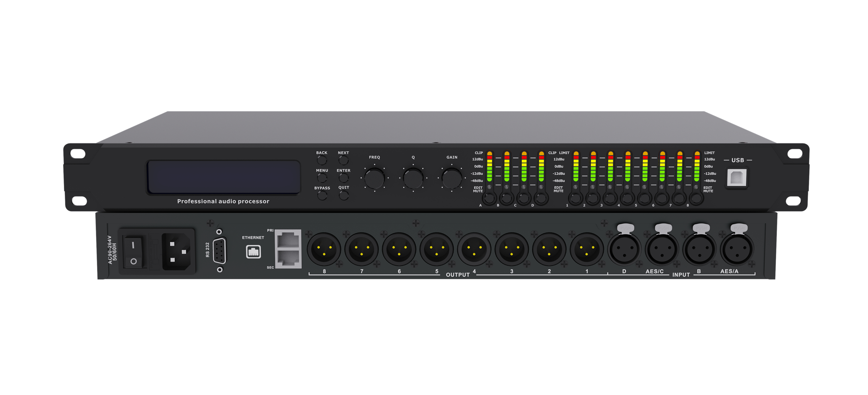Click the AES/A XLR input connector
This screenshot has width=868, height=395.
(737, 250)
